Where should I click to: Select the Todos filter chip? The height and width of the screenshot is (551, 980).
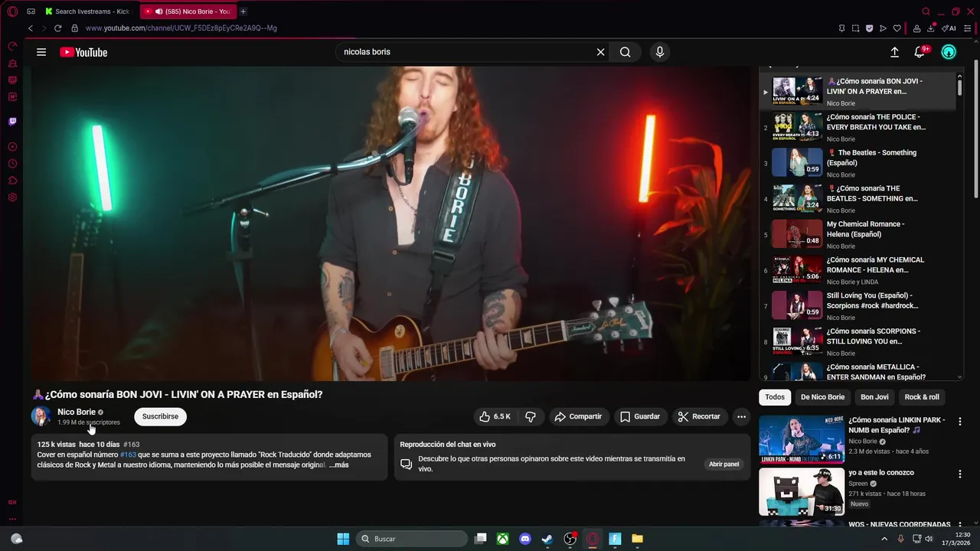tap(775, 397)
